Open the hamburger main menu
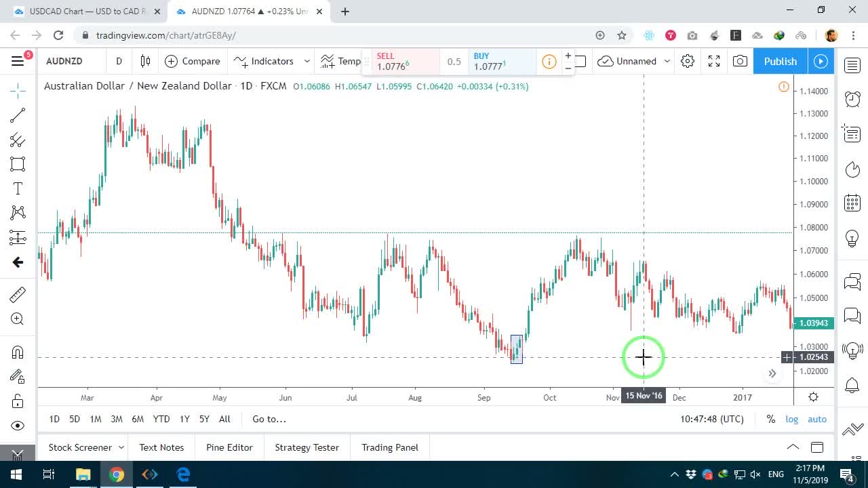 click(x=18, y=61)
